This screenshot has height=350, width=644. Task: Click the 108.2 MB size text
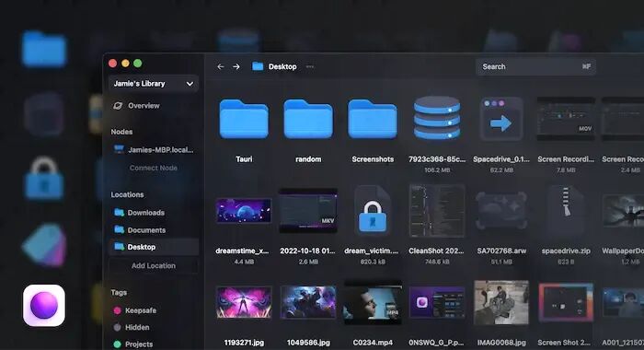437,169
